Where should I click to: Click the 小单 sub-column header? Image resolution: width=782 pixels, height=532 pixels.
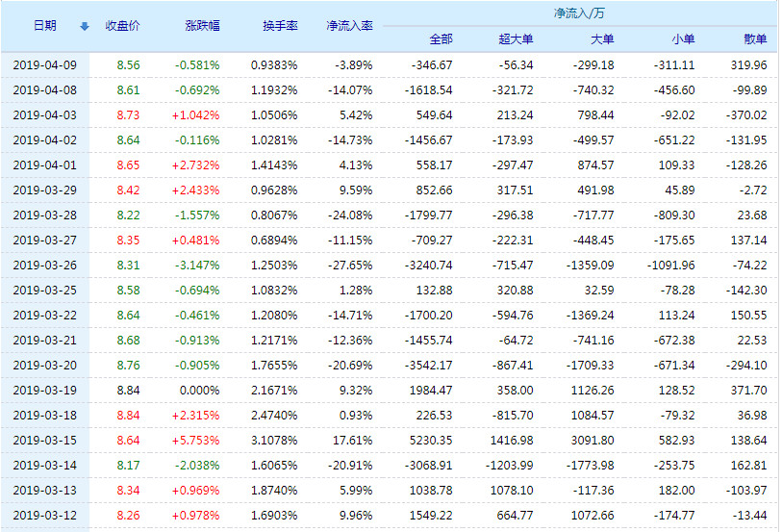(683, 39)
